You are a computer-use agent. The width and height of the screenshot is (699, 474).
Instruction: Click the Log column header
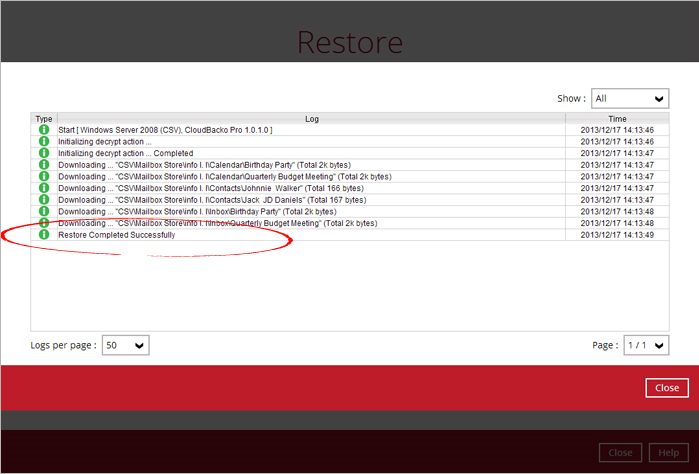pos(311,119)
